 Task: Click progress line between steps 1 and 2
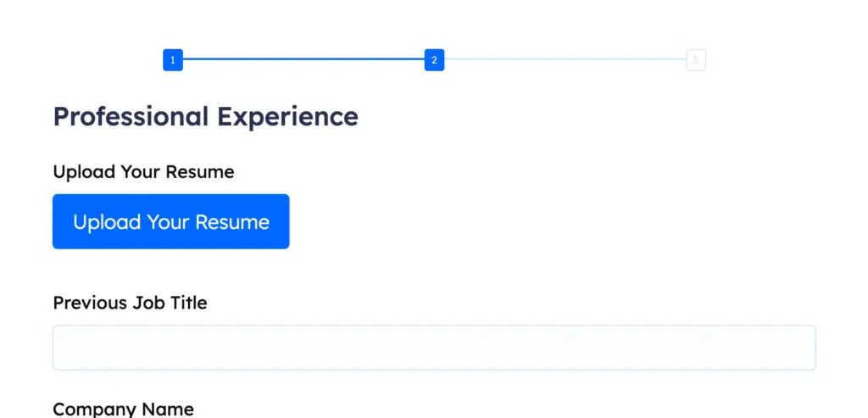click(x=303, y=59)
